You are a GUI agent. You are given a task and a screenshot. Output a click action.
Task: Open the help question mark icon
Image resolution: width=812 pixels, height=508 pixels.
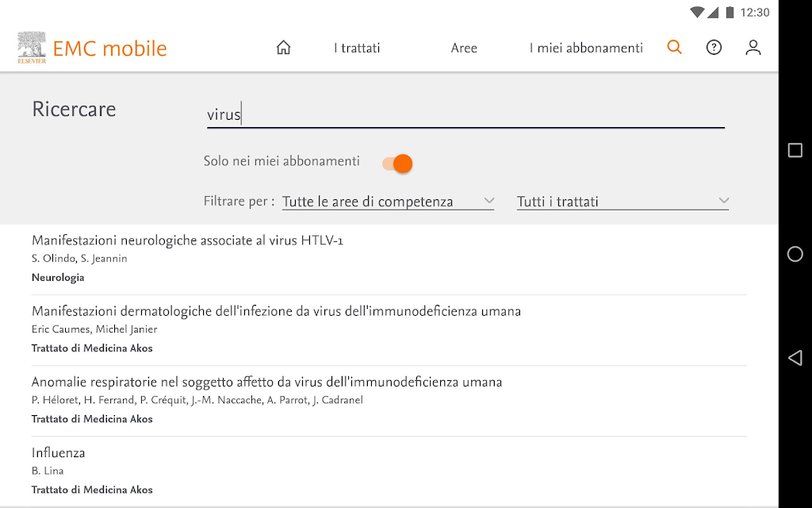click(714, 48)
